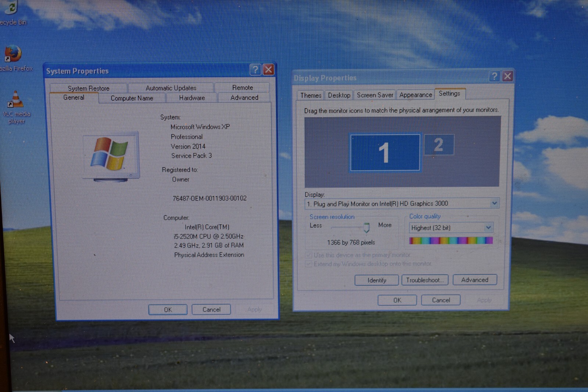This screenshot has width=588, height=392.
Task: Toggle Use this device as primary monitor
Action: point(309,255)
